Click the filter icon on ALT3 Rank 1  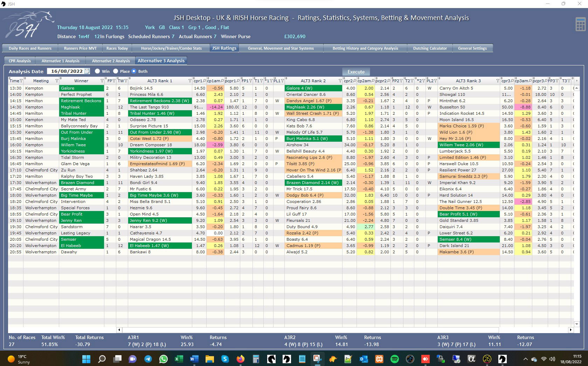click(x=190, y=81)
